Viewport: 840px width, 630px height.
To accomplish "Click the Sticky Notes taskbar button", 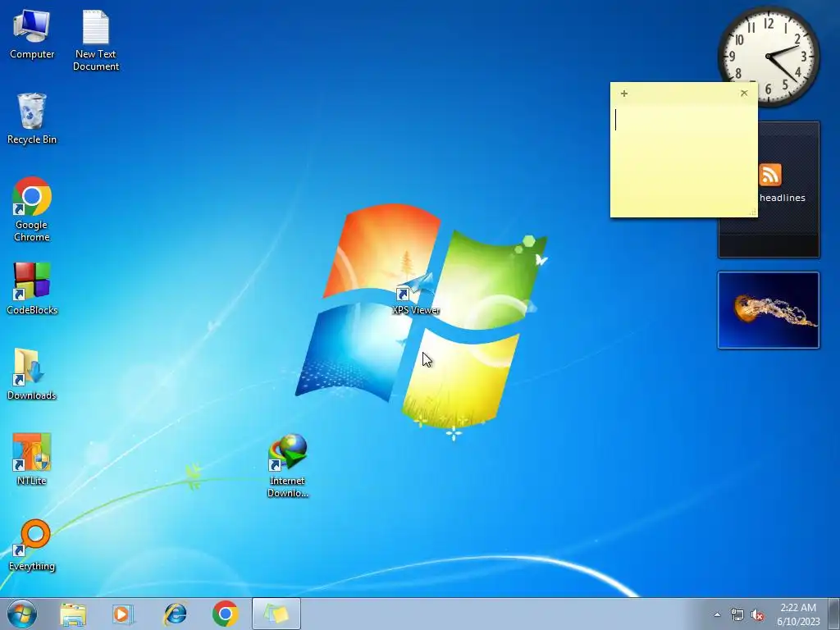I will [x=276, y=614].
